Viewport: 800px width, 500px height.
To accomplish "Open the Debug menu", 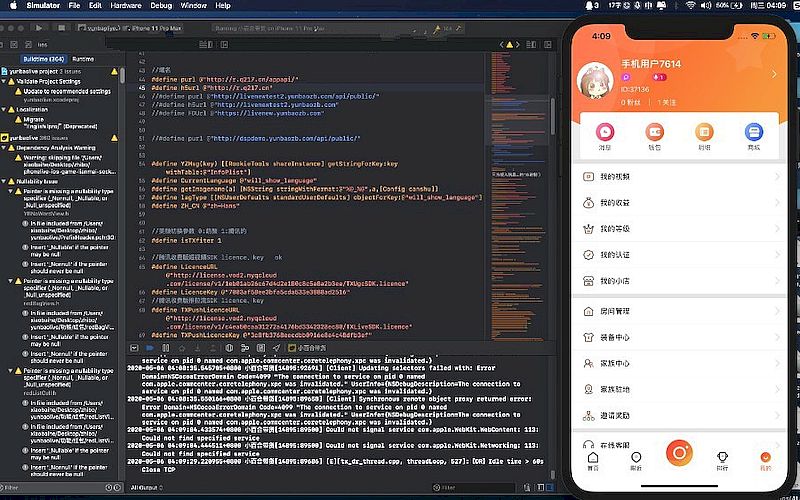I will coord(161,6).
